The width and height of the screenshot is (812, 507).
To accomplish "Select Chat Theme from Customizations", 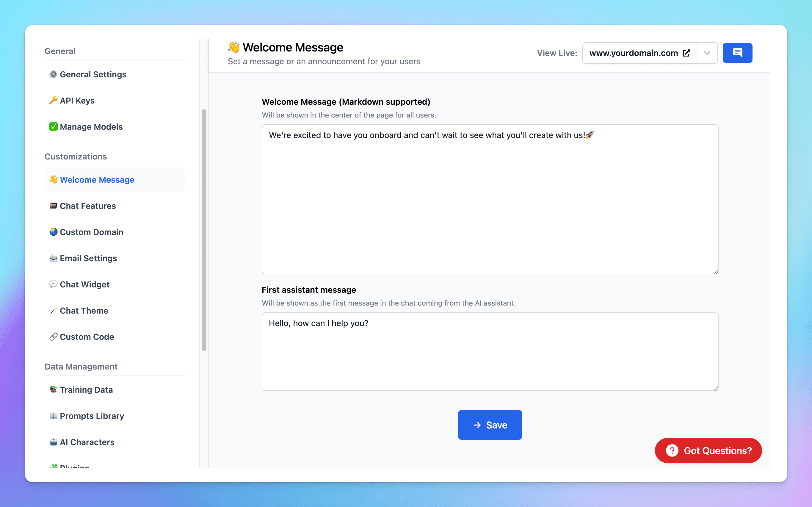I will pos(84,311).
